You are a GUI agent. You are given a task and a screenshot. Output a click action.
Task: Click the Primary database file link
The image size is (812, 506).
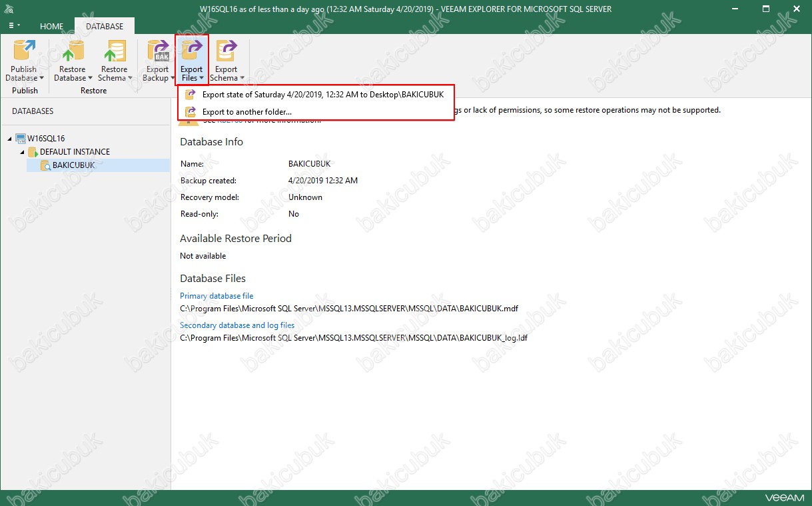[216, 296]
